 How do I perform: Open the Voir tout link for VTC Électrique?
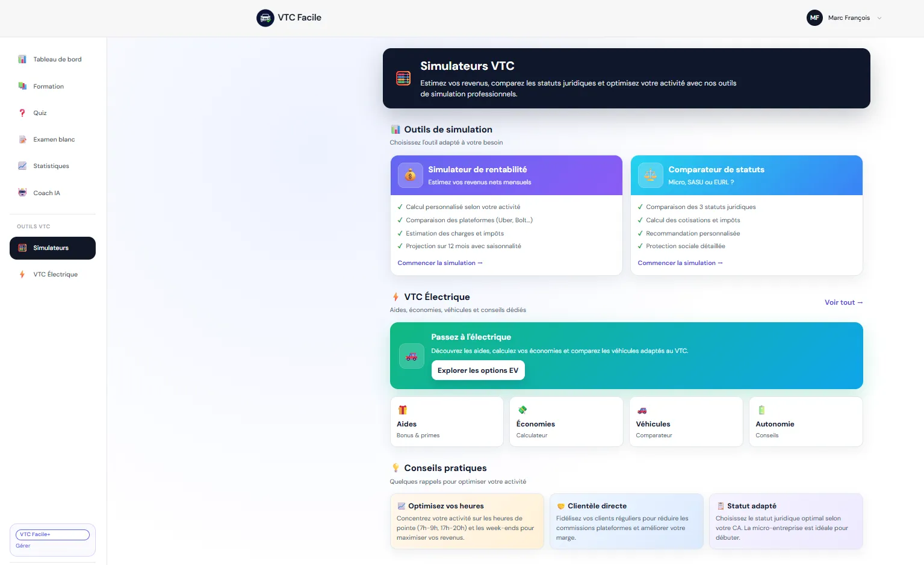[x=843, y=302]
